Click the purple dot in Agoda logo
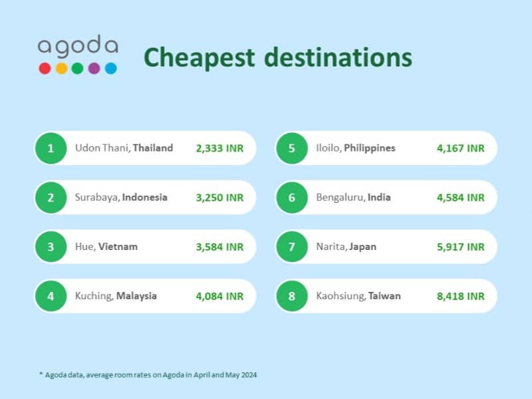This screenshot has height=399, width=532. tap(94, 68)
